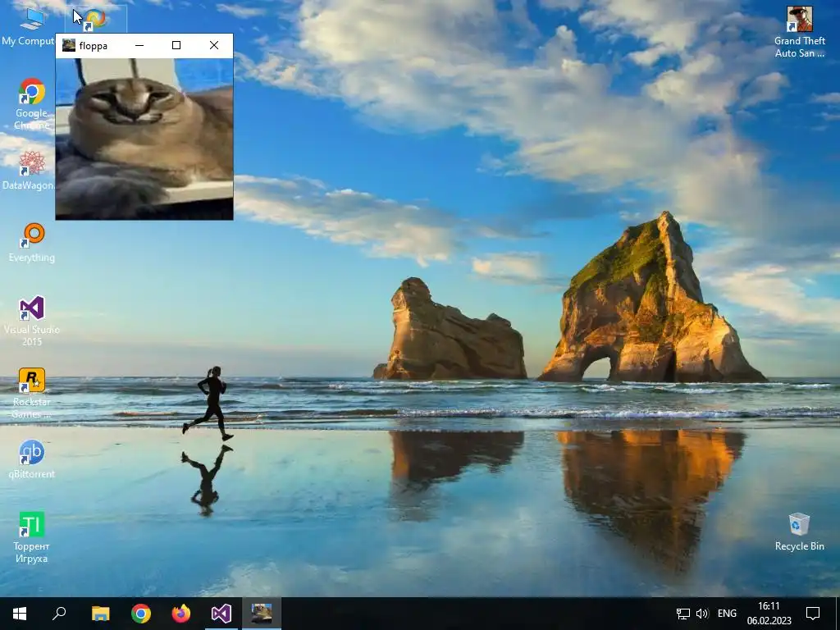
Task: Select the desktop shortcut partly hidden above floppa window
Action: [x=96, y=20]
